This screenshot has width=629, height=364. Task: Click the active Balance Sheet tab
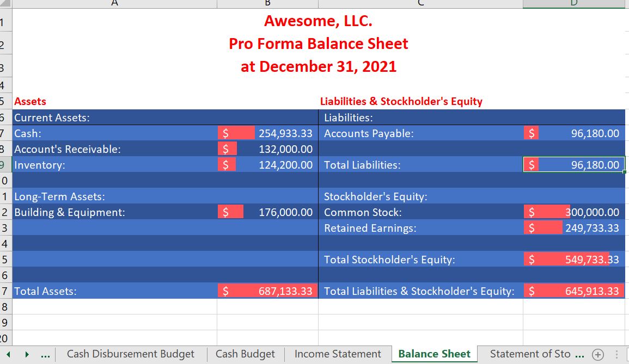[433, 354]
